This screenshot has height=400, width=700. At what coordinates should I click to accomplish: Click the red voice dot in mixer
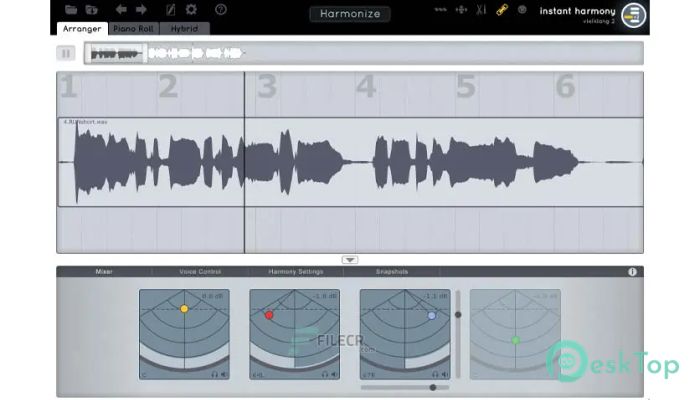(x=269, y=315)
